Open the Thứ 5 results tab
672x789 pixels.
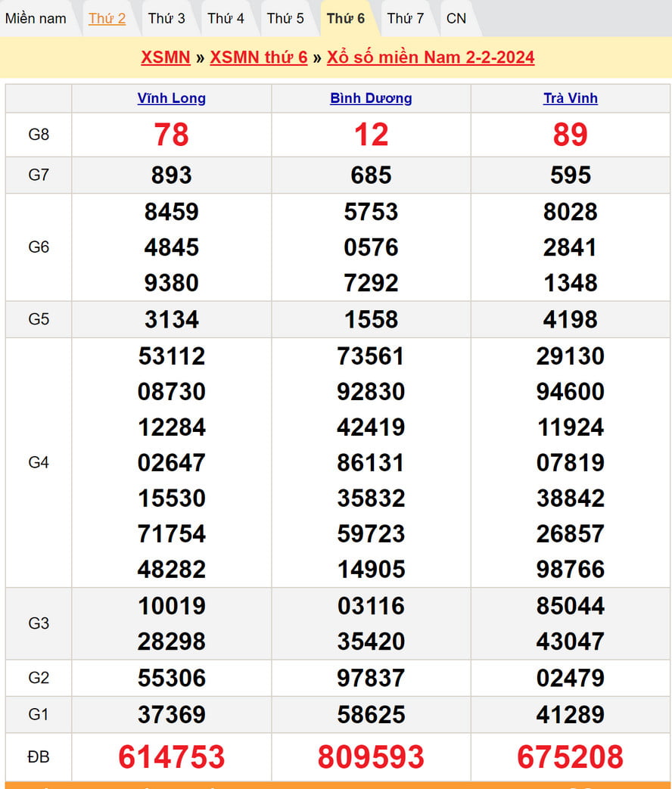pos(285,18)
